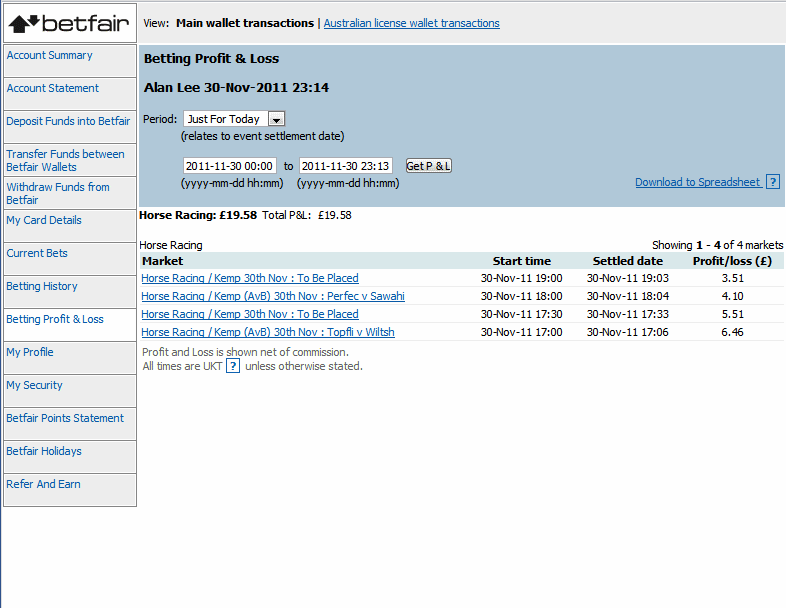Click Get P & L button
The width and height of the screenshot is (786, 608).
(x=429, y=166)
